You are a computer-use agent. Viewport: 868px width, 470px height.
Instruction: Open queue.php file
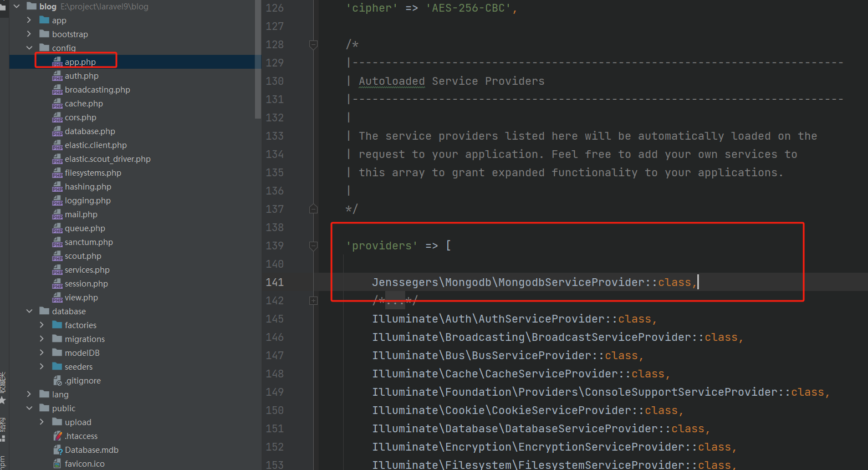(85, 228)
